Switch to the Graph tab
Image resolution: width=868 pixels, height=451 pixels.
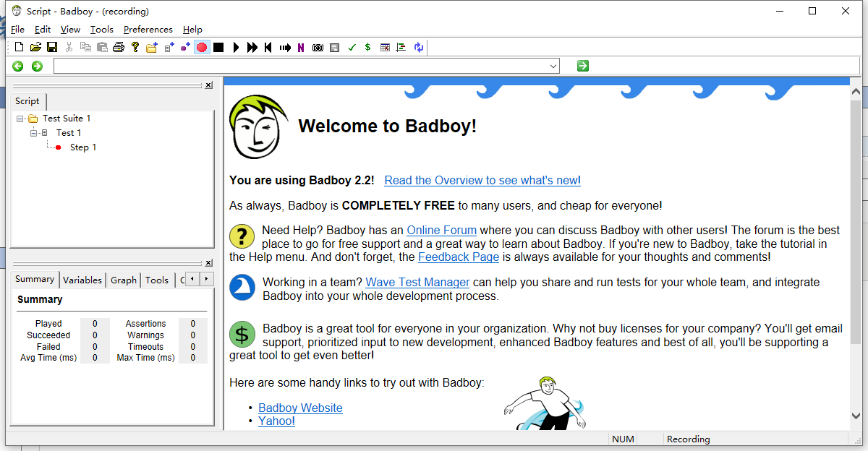click(x=124, y=280)
